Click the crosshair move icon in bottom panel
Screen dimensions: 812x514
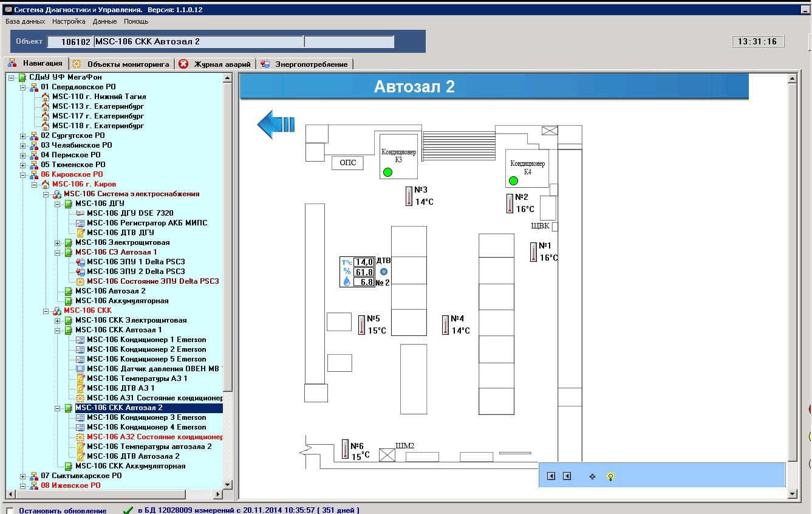pos(592,476)
